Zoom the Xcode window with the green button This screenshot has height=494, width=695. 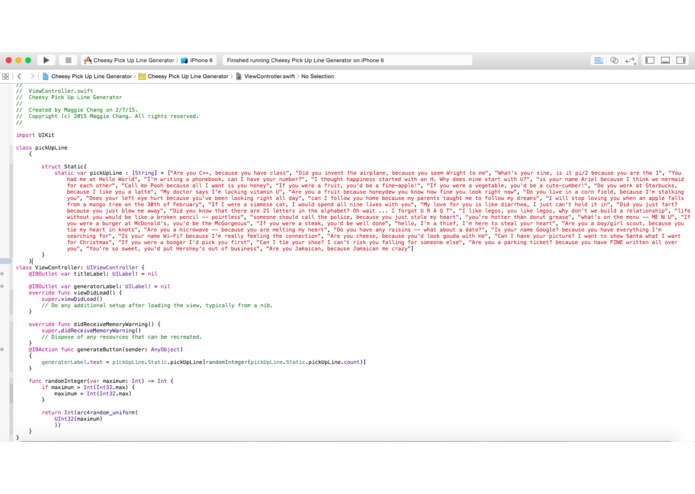point(28,60)
